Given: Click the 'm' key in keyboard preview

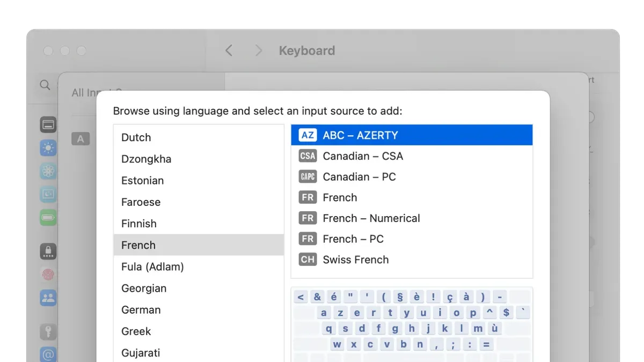Looking at the screenshot, I should pos(478,329).
